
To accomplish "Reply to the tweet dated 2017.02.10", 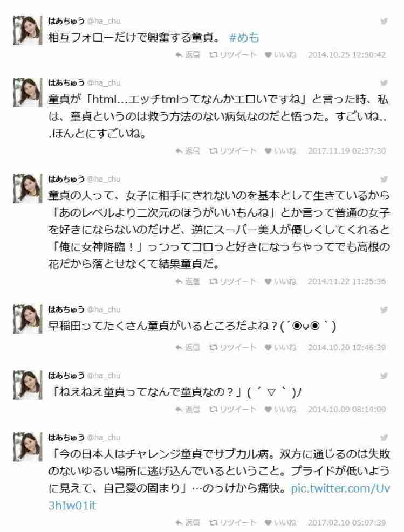I will coord(187,522).
